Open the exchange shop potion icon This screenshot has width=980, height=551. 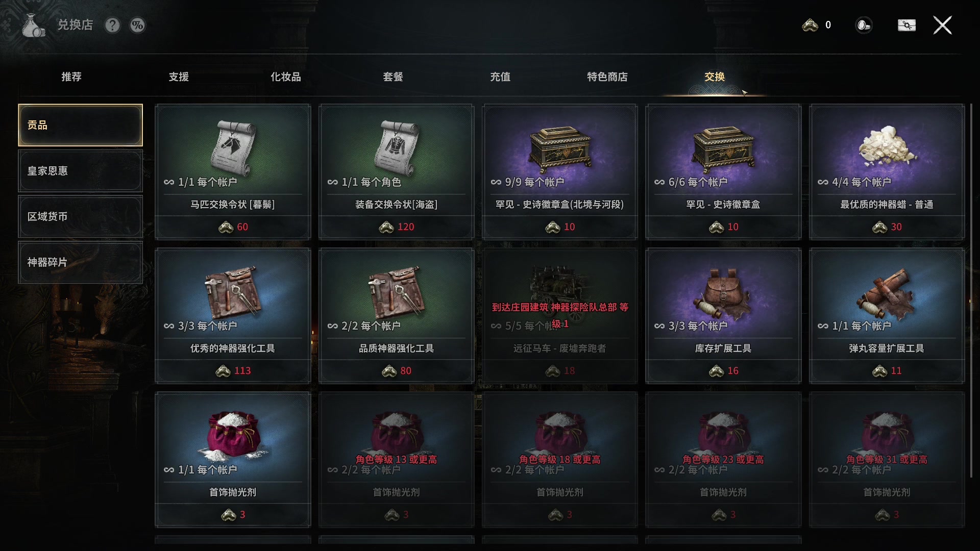(x=34, y=26)
